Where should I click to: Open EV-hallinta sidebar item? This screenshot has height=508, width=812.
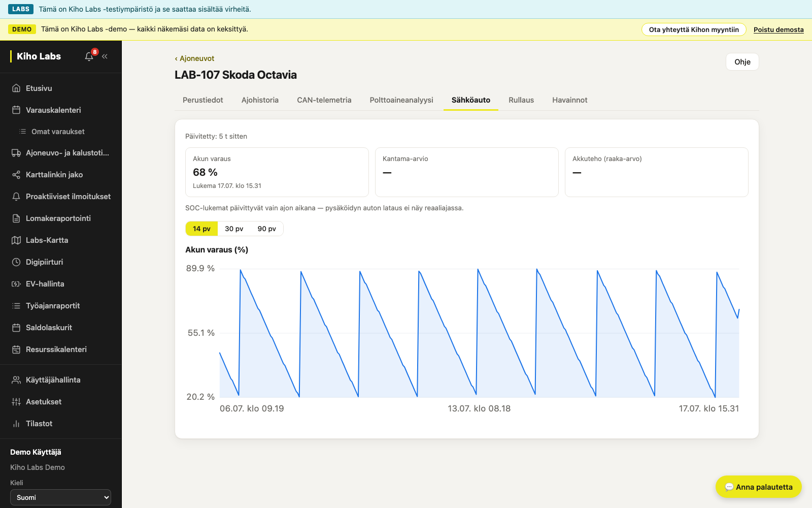tap(61, 284)
